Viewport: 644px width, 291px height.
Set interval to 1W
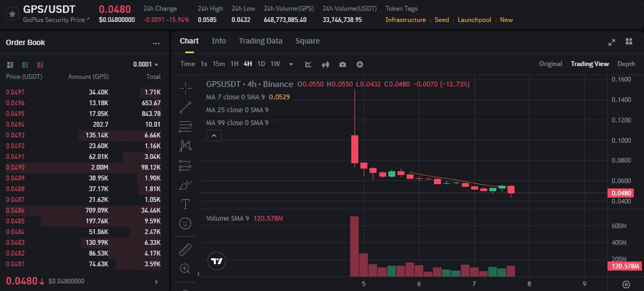(x=275, y=64)
